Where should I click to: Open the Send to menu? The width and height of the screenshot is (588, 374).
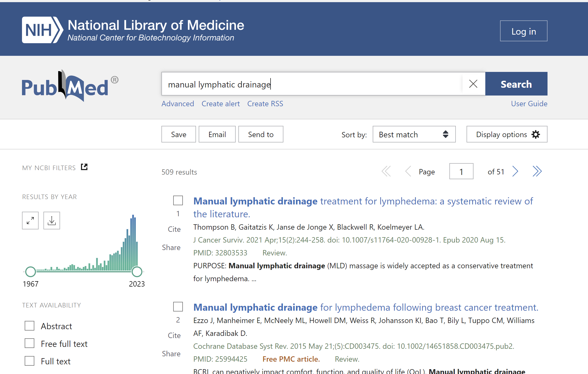pos(261,134)
